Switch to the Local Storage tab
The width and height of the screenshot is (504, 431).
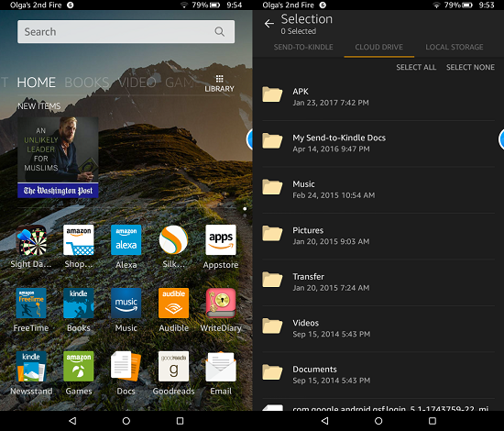click(x=455, y=47)
